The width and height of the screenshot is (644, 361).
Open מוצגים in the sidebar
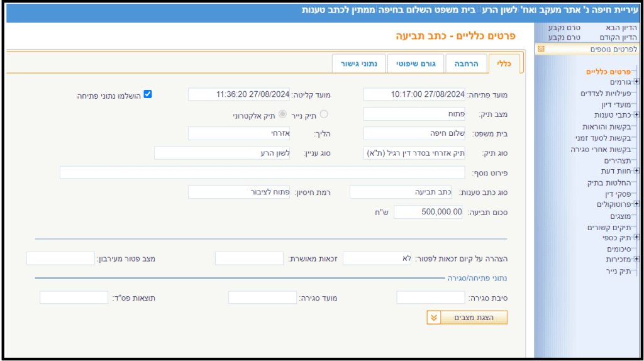click(621, 216)
